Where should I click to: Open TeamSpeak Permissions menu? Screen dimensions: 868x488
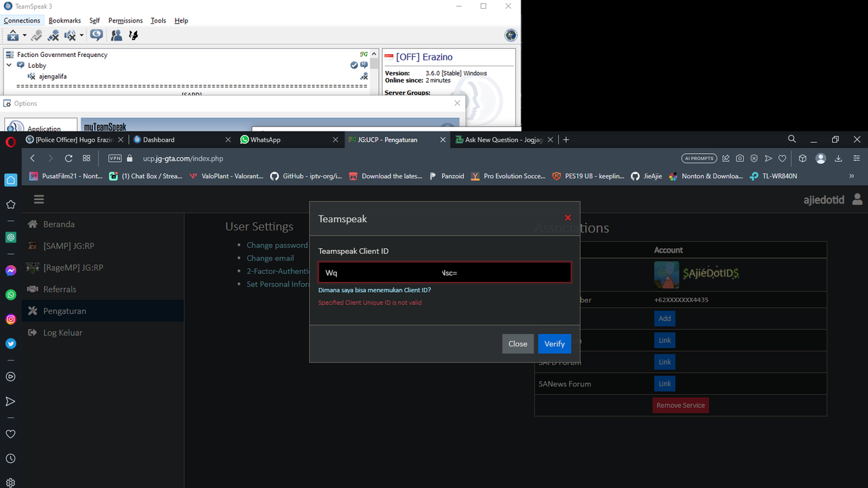[125, 20]
